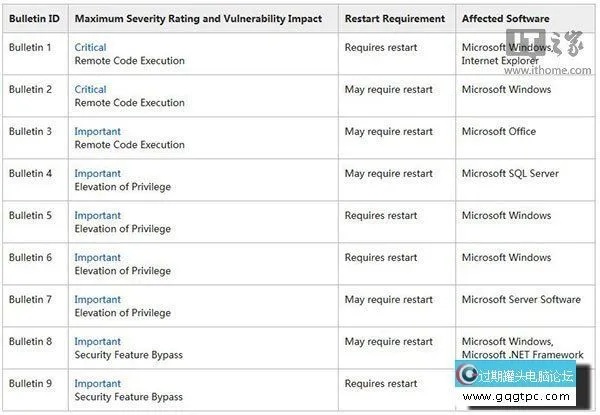Select the Microsoft SQL Server cell
Screen dimensions: 600x415
509,173
